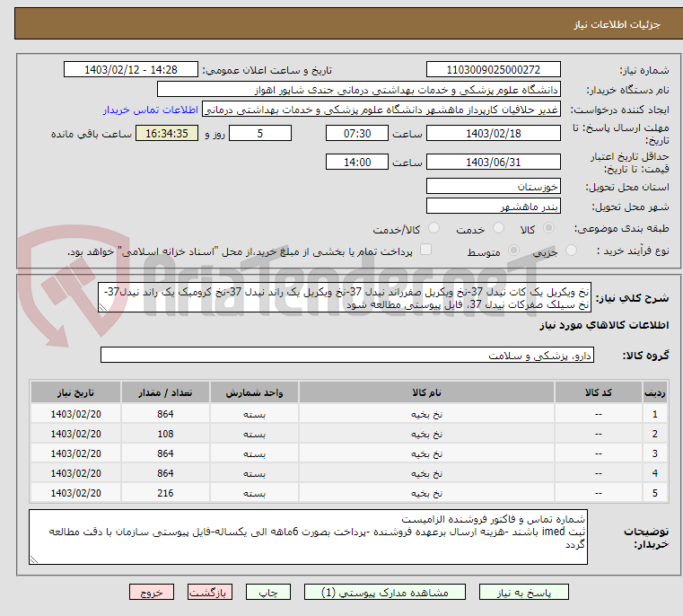Click the delivery city field بندر ماهشهر

click(x=493, y=207)
